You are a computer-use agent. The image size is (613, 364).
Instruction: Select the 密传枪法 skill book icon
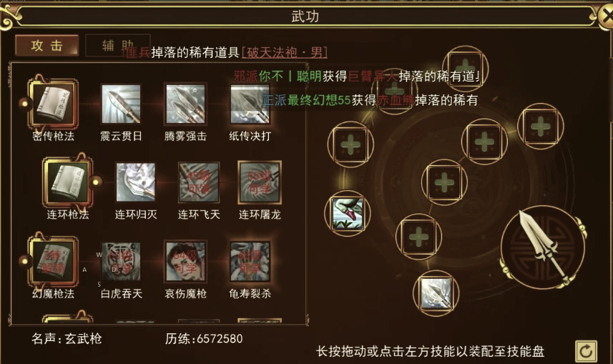53,104
